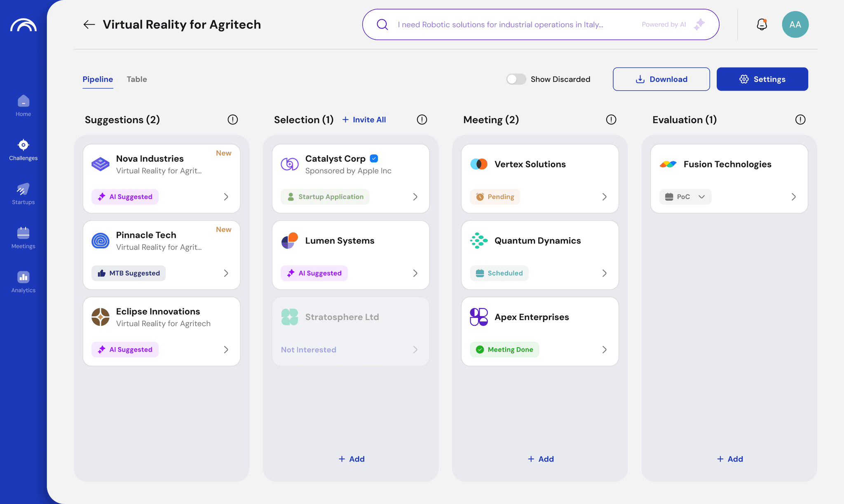The image size is (844, 504).
Task: Expand the Nova Industries card chevron
Action: (x=226, y=197)
